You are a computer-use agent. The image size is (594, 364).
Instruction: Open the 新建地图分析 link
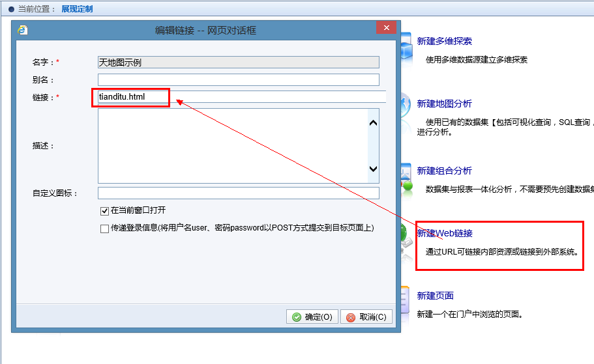click(x=445, y=104)
